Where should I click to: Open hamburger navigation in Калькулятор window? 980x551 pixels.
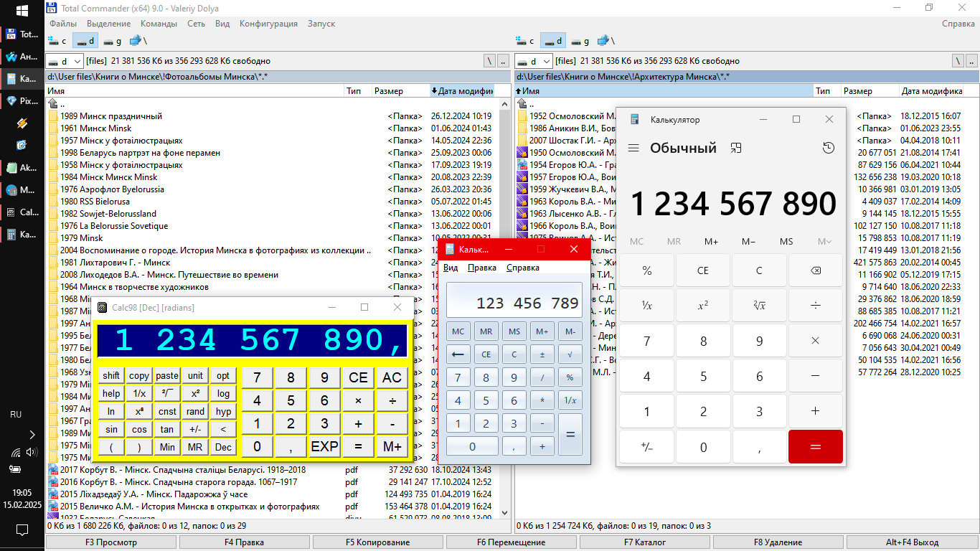click(633, 148)
